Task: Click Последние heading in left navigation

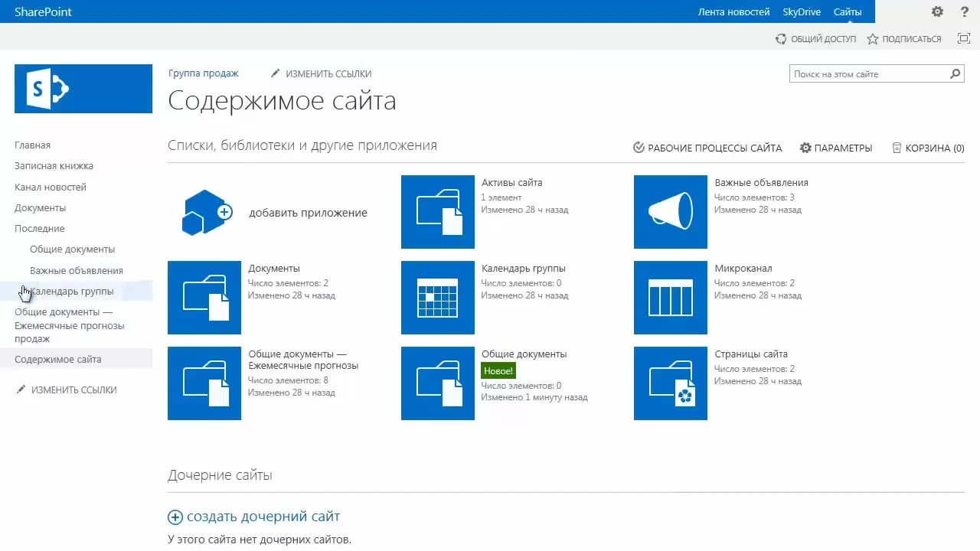Action: point(39,228)
